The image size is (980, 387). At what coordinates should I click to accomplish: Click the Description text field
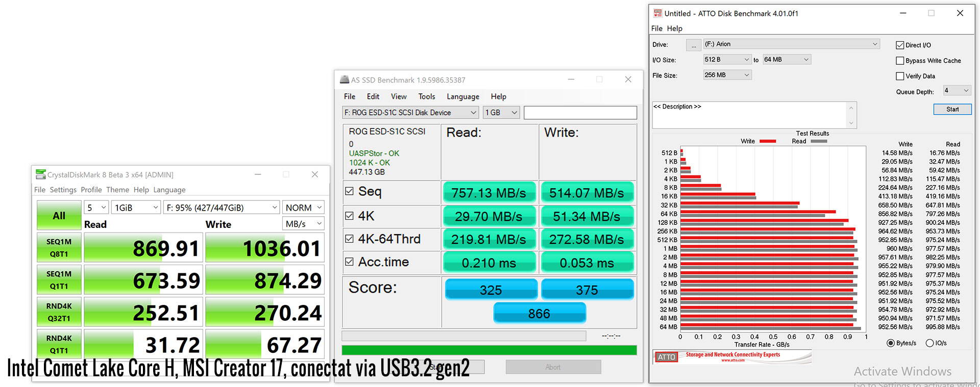pos(749,115)
